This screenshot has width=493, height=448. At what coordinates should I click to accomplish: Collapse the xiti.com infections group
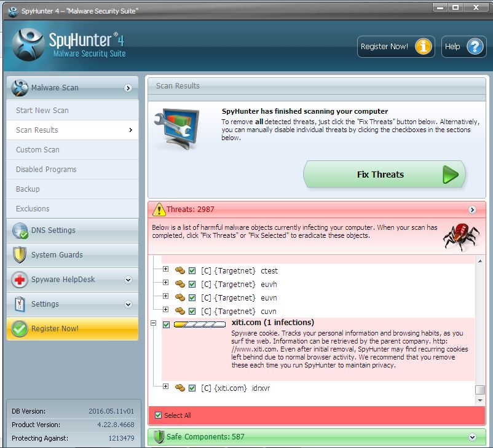pyautogui.click(x=154, y=323)
